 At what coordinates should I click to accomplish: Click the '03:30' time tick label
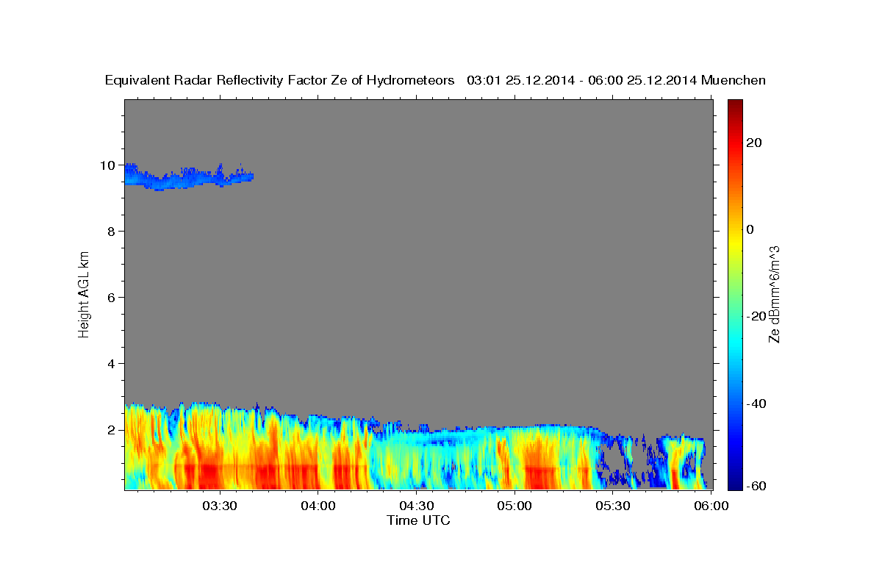[220, 506]
